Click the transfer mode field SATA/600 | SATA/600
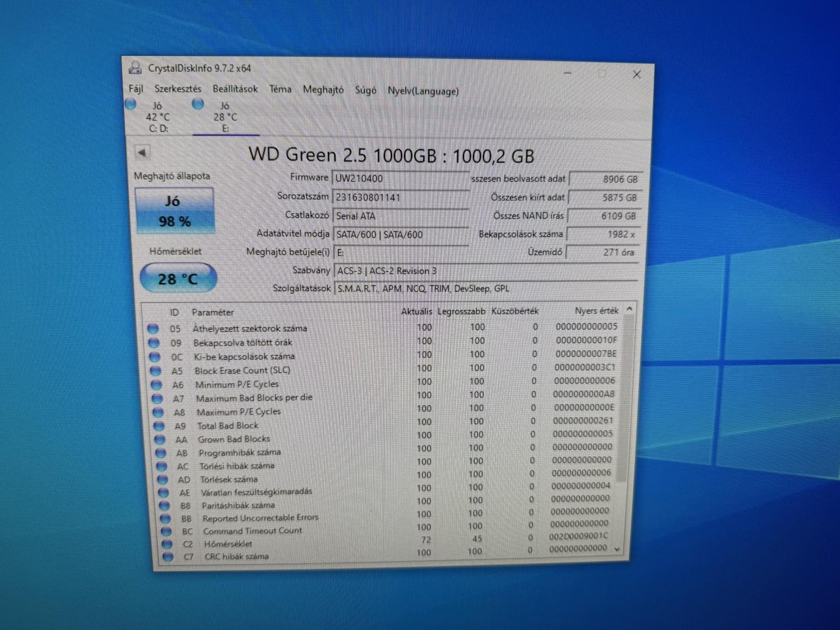Screen dimensions: 840x630 [401, 235]
